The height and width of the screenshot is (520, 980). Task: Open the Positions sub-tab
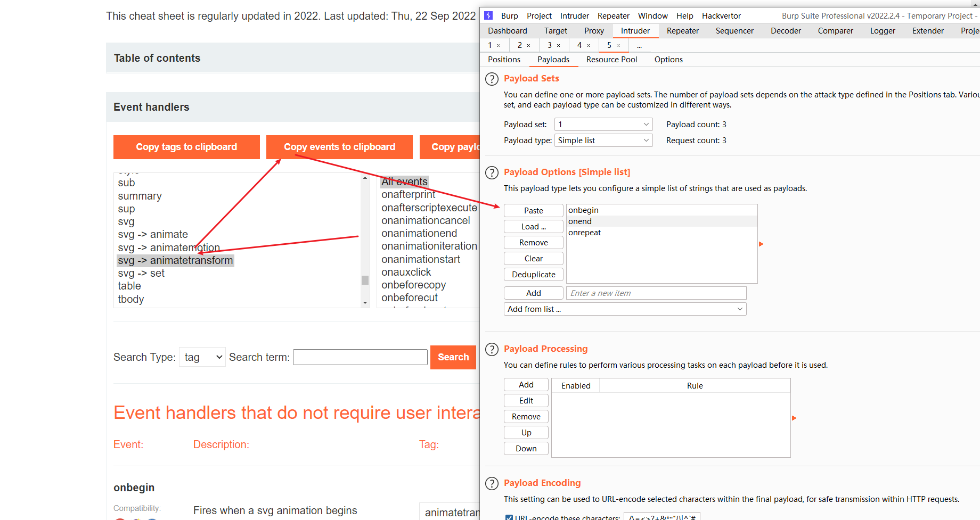[x=504, y=60]
